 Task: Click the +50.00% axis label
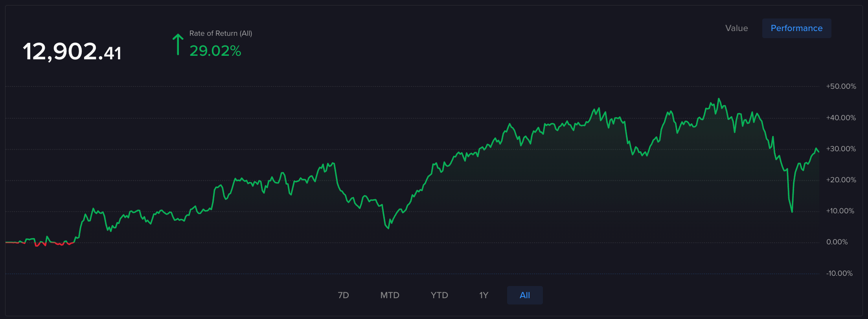[x=841, y=86]
